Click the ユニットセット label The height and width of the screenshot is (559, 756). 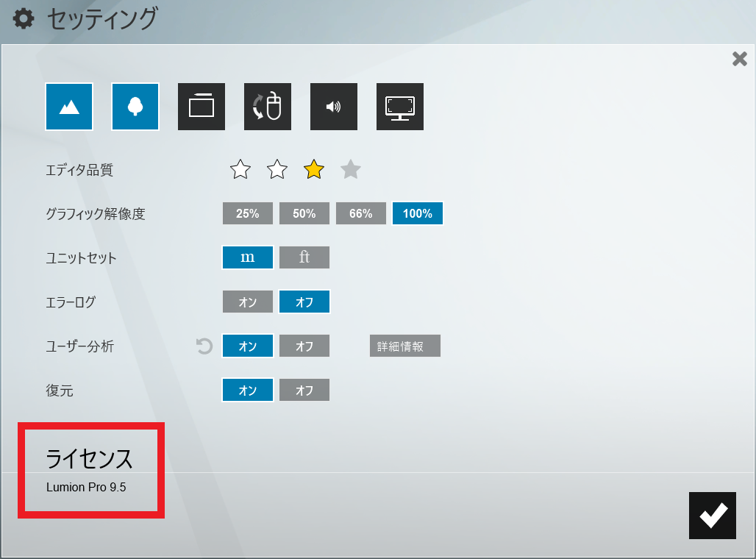81,258
